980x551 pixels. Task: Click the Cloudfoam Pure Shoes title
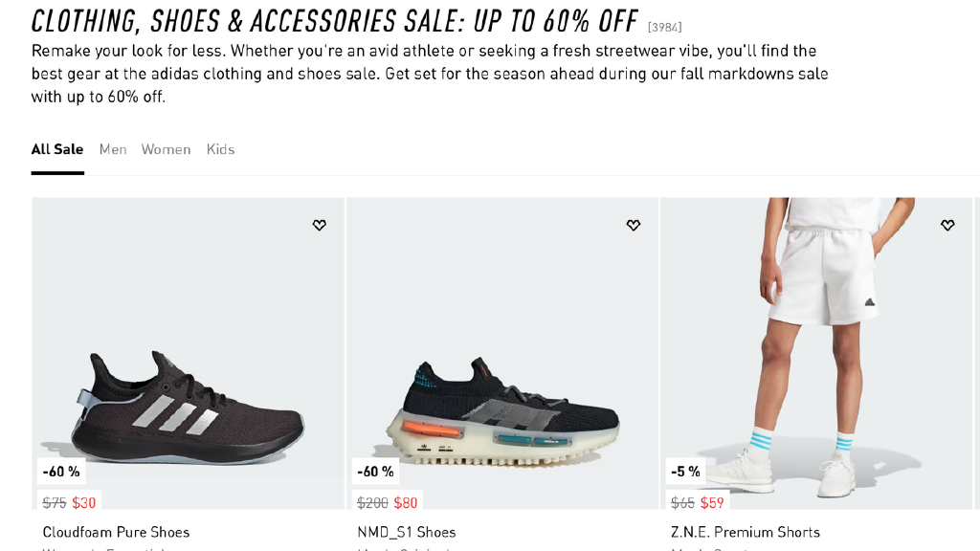click(x=116, y=532)
